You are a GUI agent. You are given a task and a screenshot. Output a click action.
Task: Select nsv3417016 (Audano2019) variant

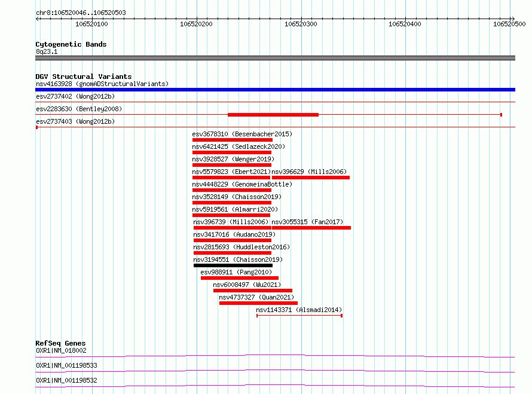tap(234, 234)
